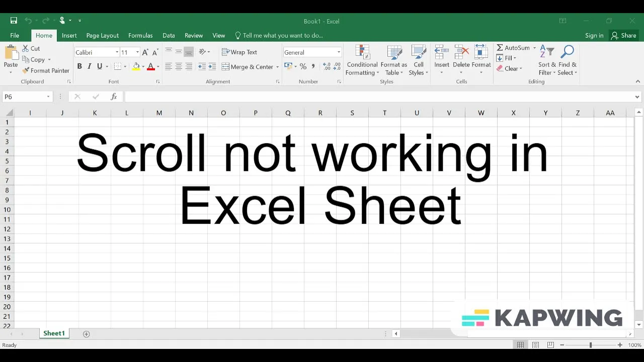Decrease font size with small A icon
Viewport: 644px width, 362px height.
coord(155,52)
